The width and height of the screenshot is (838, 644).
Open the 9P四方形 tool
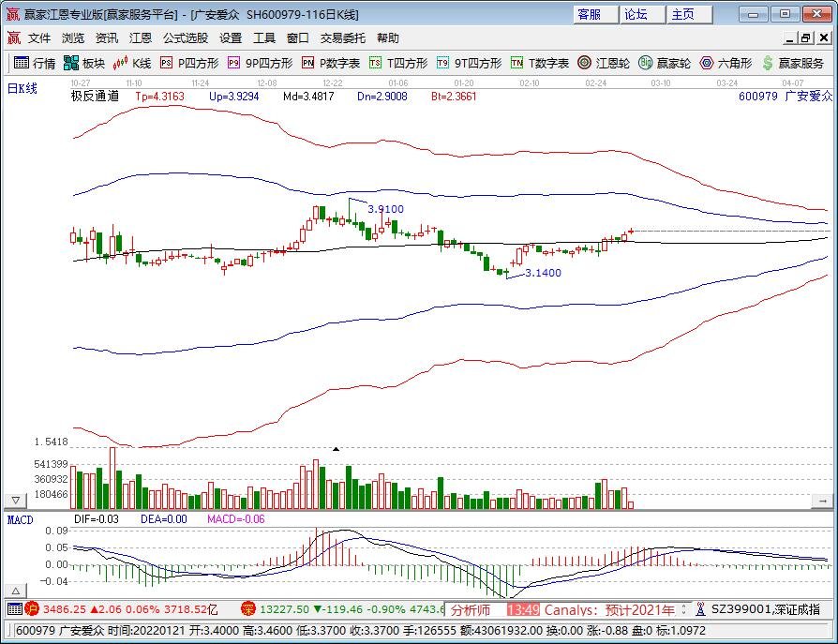click(x=261, y=63)
